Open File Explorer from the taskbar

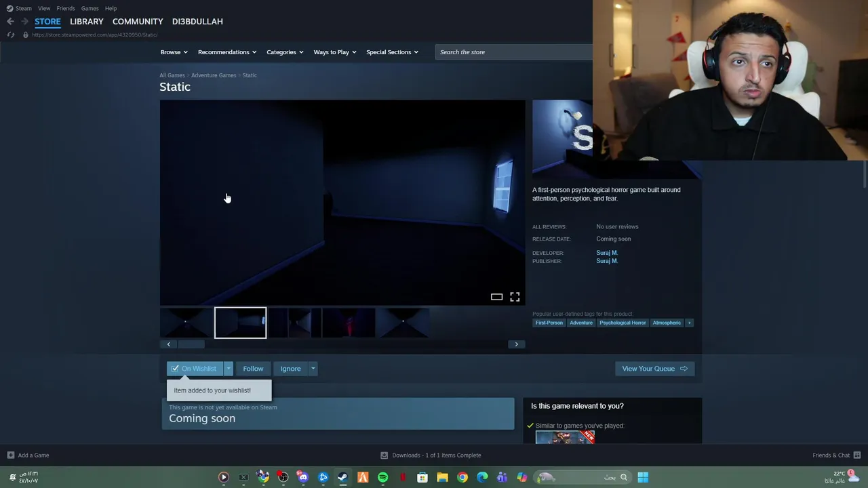(x=442, y=477)
